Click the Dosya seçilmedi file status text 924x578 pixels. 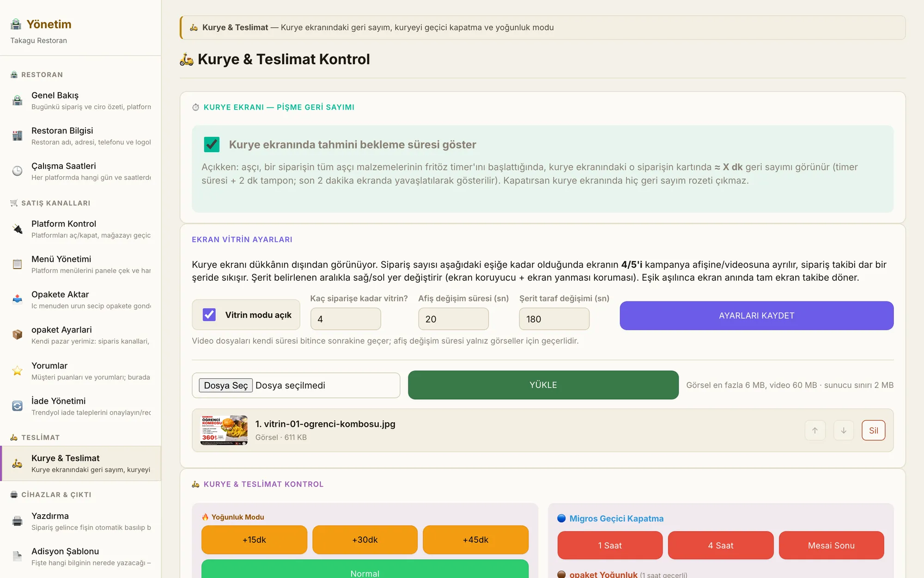[x=290, y=385]
